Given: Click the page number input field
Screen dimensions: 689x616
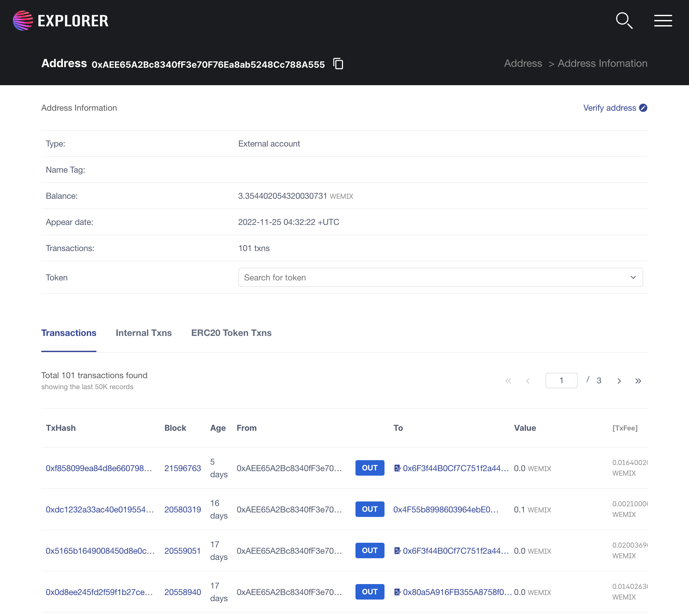Looking at the screenshot, I should pyautogui.click(x=561, y=380).
